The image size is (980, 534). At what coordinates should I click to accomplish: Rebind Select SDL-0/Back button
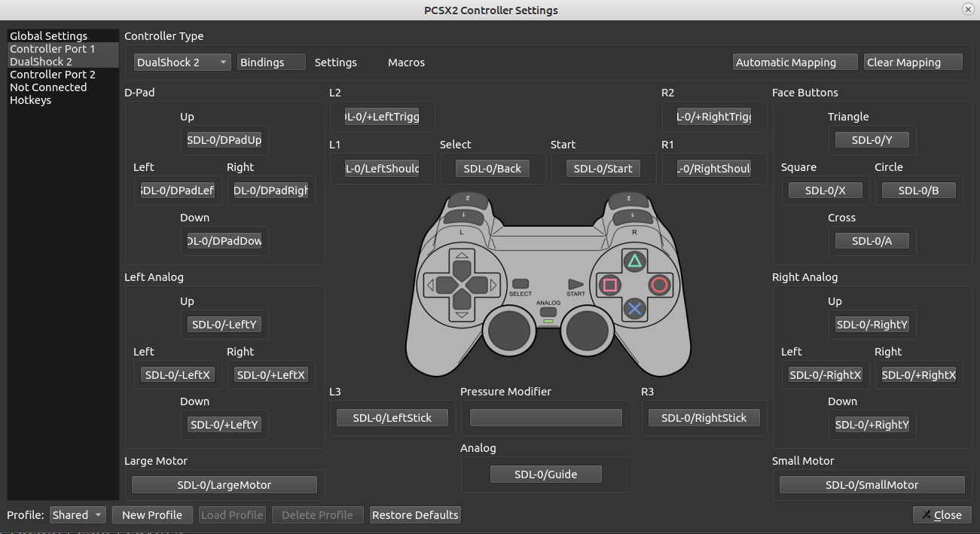click(493, 168)
